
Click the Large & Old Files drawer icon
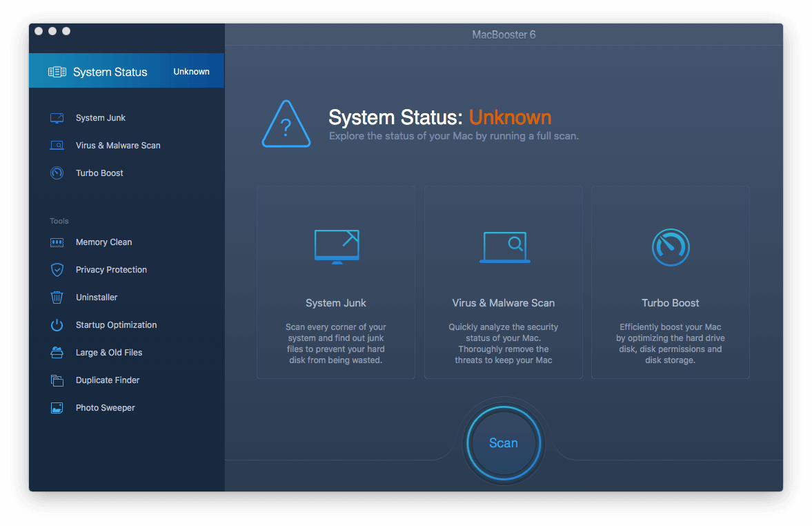[57, 353]
